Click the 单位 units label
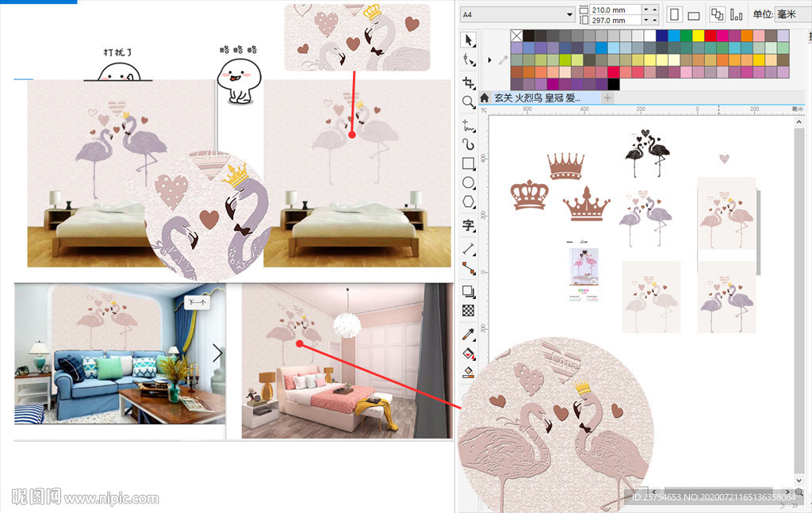This screenshot has height=513, width=812. [x=762, y=14]
